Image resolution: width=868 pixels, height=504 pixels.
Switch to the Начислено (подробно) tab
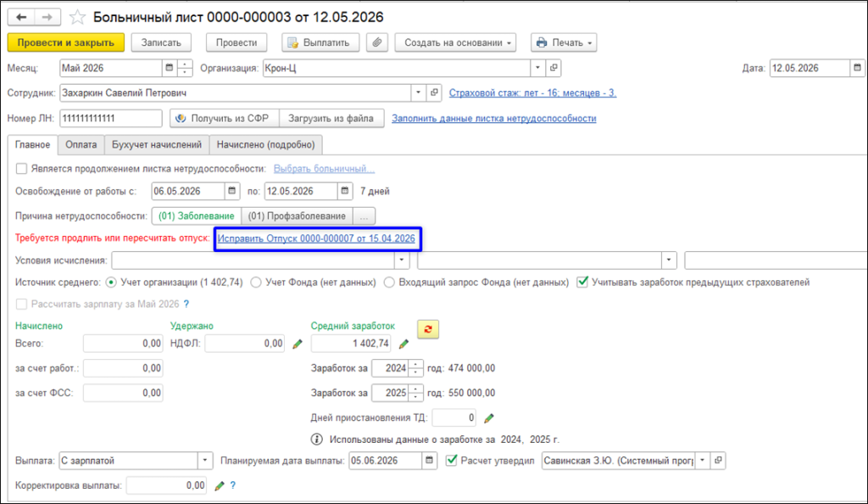[x=265, y=144]
